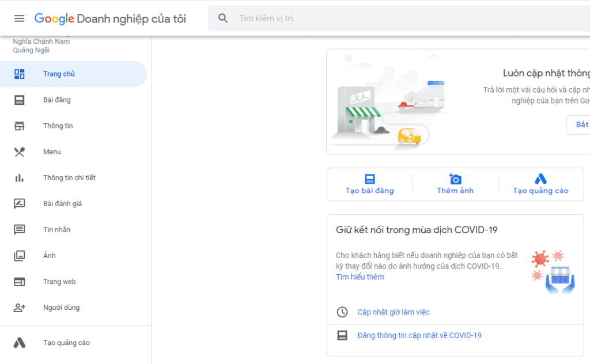Click the Thông tin storefront icon
590x364 pixels.
coord(19,126)
